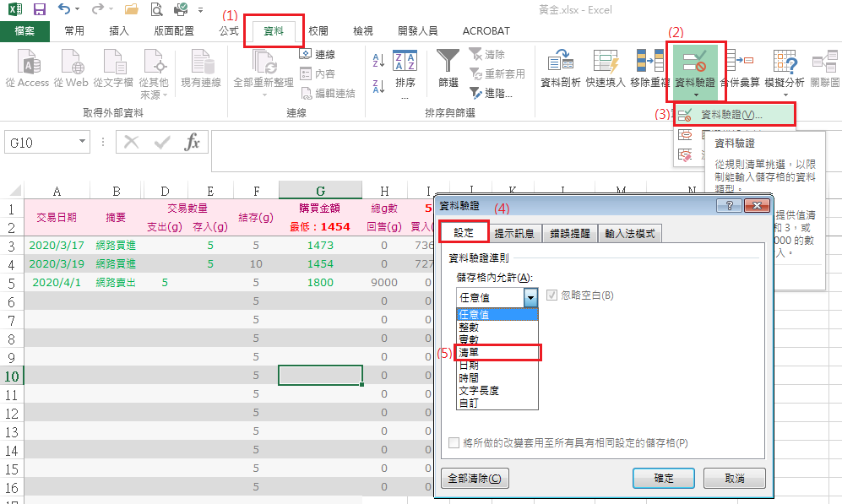Toggle Ignore blank checkbox
Screen dimensions: 842x504
coord(551,295)
